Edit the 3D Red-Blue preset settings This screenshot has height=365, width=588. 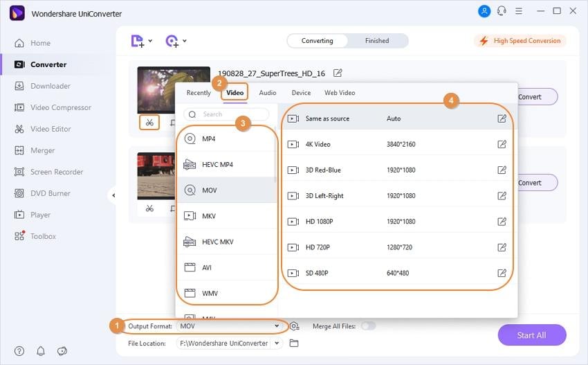502,170
